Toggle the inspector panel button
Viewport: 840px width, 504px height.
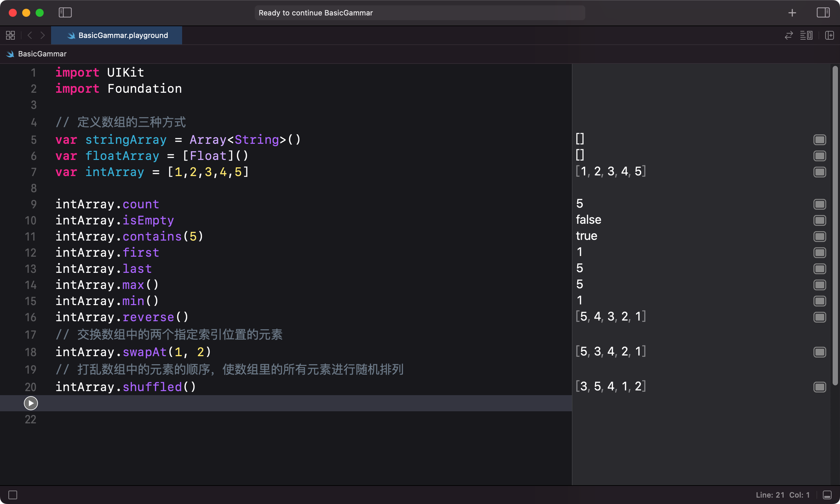[x=823, y=13]
